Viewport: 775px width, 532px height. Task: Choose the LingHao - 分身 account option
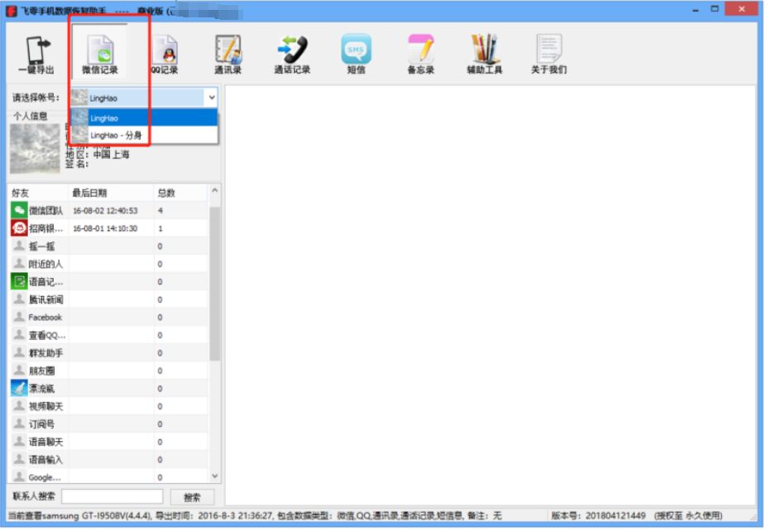click(x=144, y=135)
